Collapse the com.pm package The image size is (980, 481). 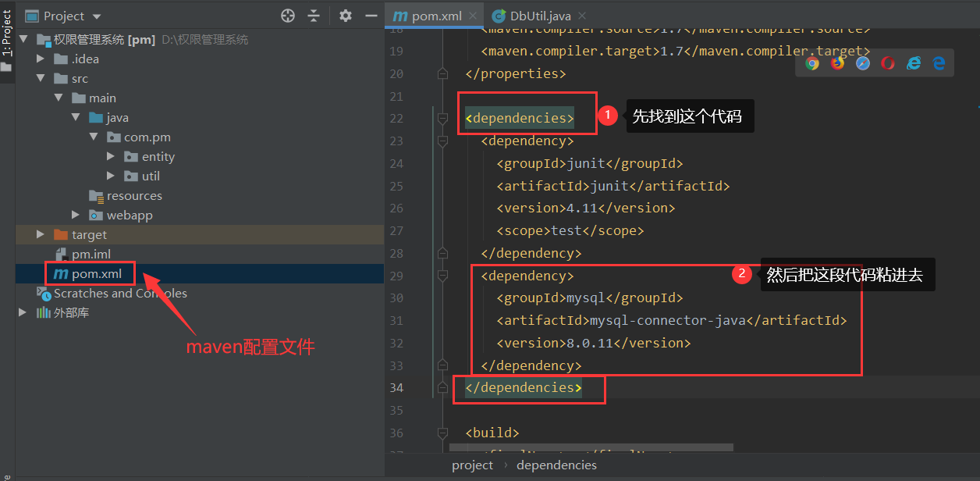coord(93,137)
